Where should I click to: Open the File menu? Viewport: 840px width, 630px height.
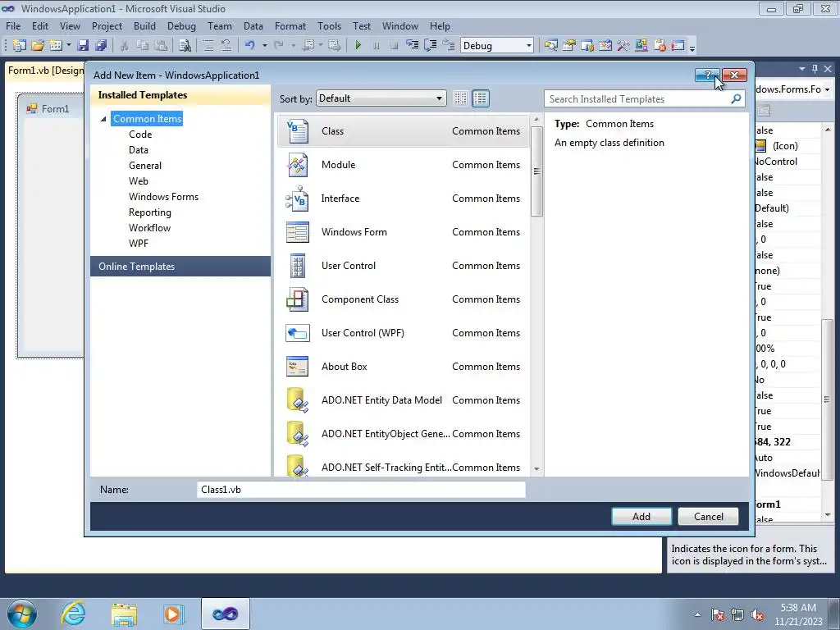[x=13, y=25]
